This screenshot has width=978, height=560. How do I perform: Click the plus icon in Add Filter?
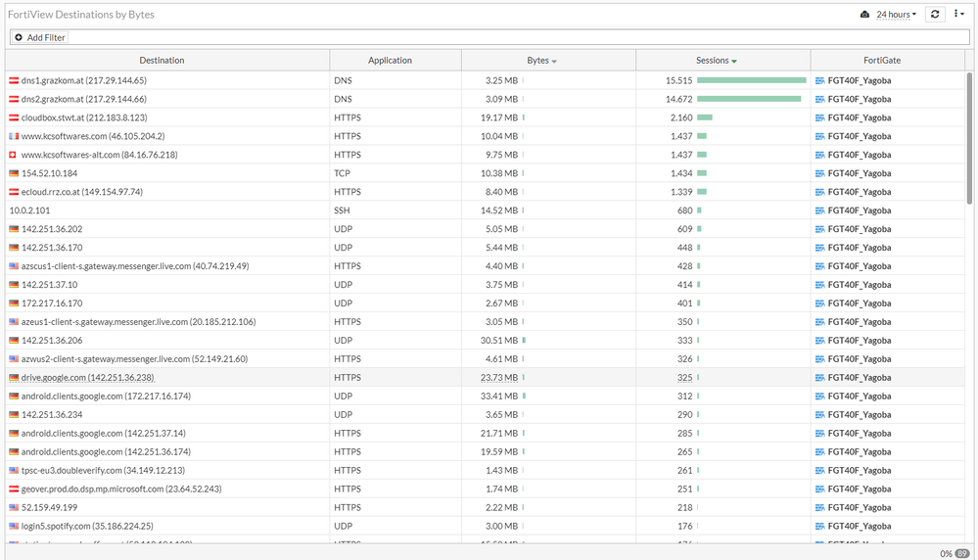coord(19,37)
